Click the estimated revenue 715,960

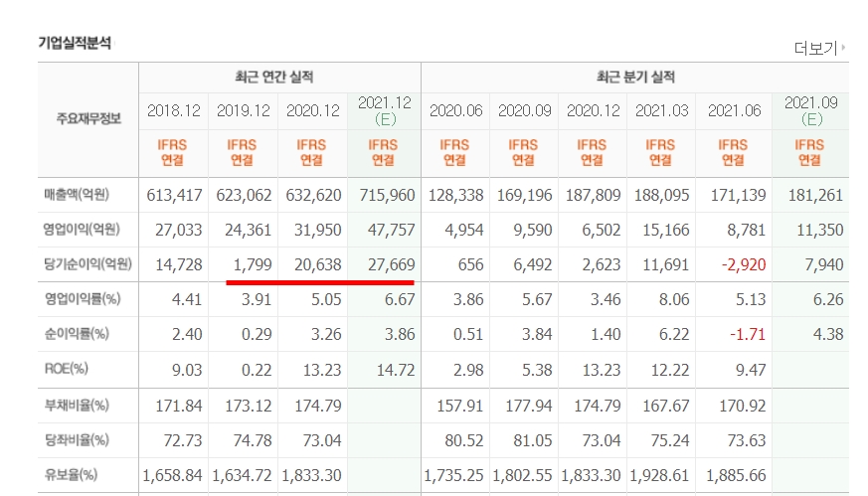pos(387,196)
